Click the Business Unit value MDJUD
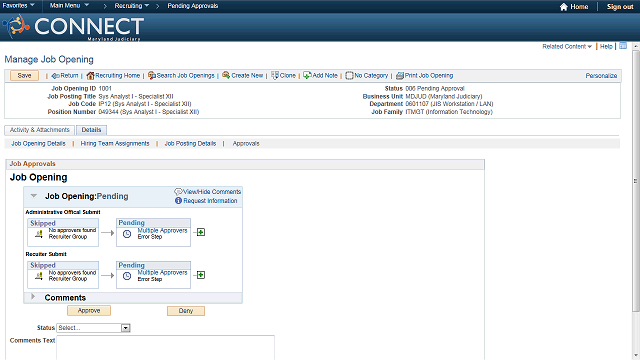640x360 pixels. [x=444, y=96]
